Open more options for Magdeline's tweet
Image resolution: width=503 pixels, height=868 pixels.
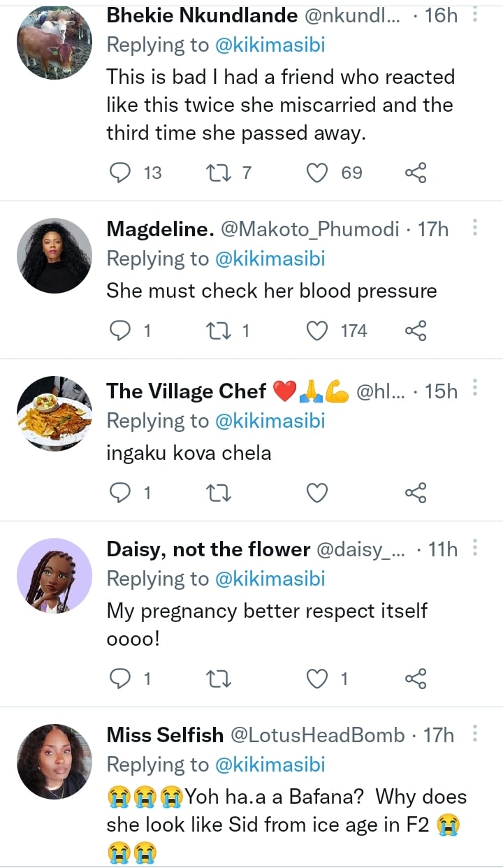475,228
